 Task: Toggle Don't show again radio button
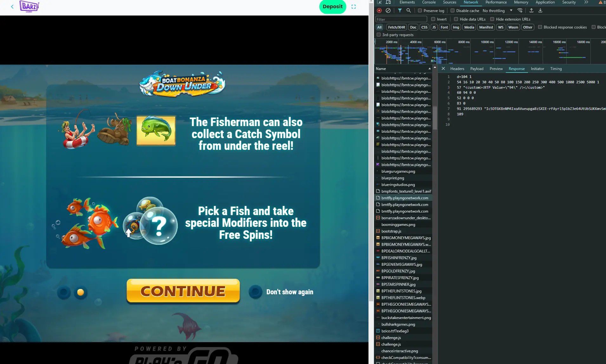tap(255, 292)
